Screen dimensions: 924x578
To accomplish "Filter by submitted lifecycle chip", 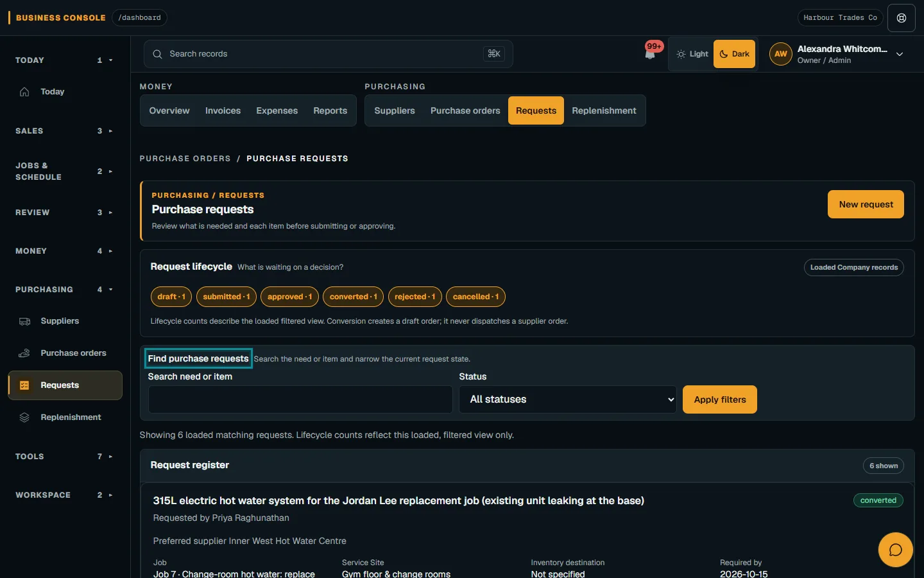I will pyautogui.click(x=227, y=297).
